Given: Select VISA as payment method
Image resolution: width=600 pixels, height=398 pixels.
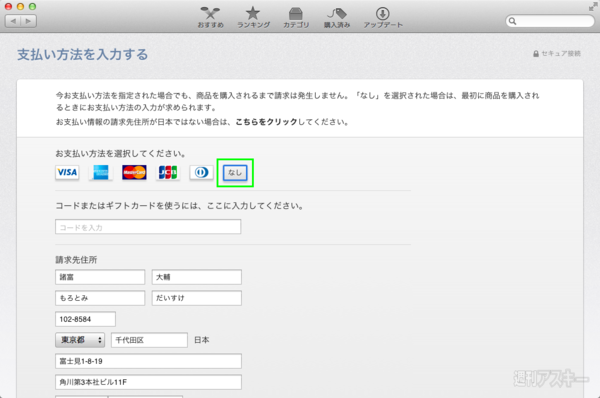Looking at the screenshot, I should [67, 172].
